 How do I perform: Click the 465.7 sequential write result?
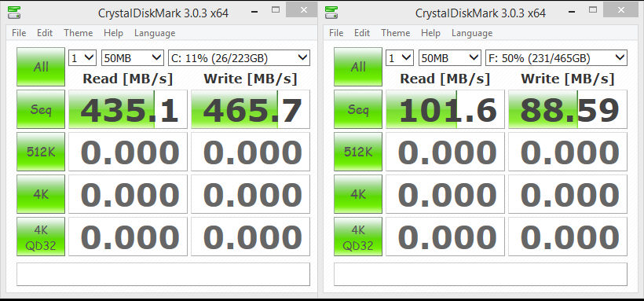click(x=251, y=109)
